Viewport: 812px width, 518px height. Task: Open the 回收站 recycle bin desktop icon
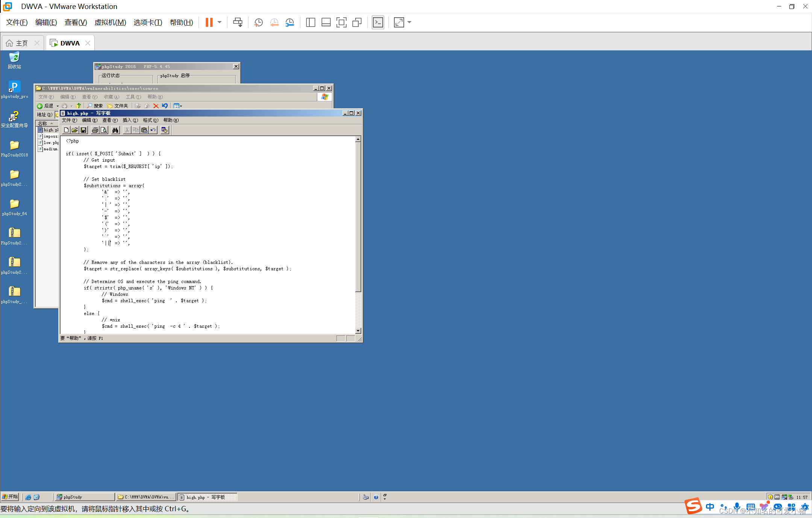[x=14, y=61]
